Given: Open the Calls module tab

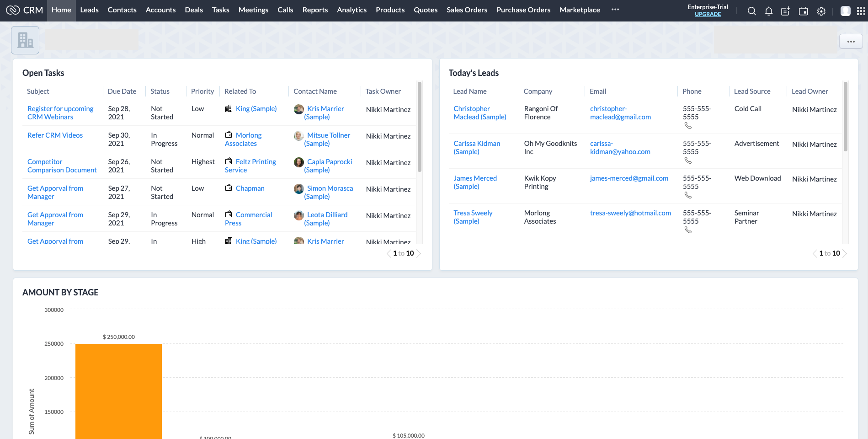Looking at the screenshot, I should pyautogui.click(x=285, y=10).
